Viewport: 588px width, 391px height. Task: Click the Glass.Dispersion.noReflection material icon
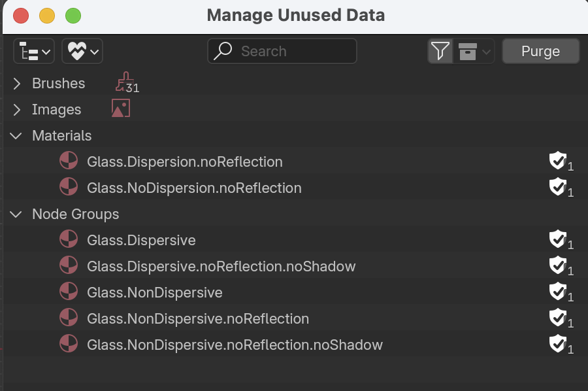pos(69,161)
